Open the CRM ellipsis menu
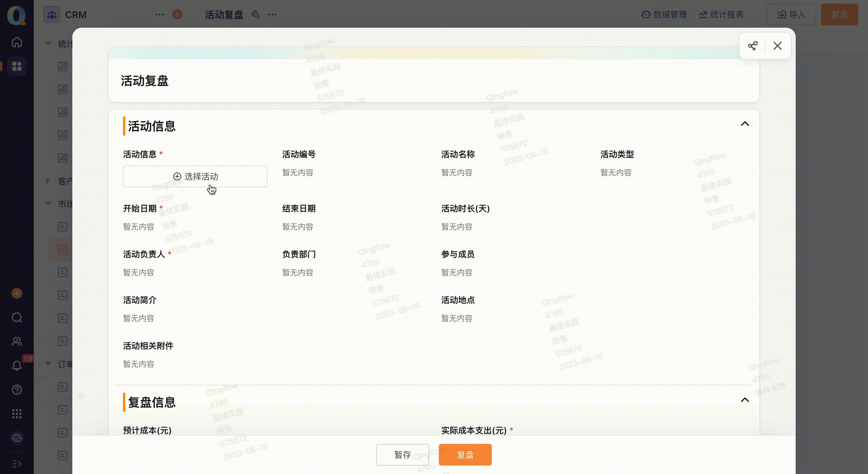This screenshot has height=474, width=868. [x=160, y=14]
